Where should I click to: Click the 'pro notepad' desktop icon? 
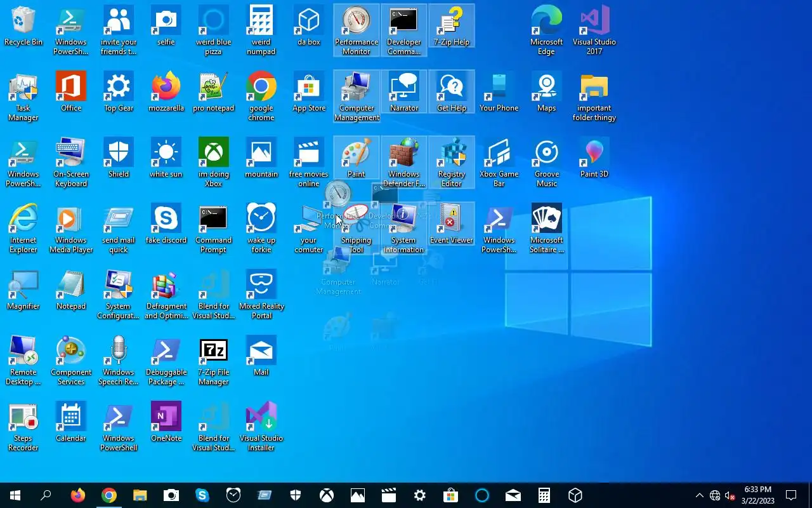click(214, 93)
